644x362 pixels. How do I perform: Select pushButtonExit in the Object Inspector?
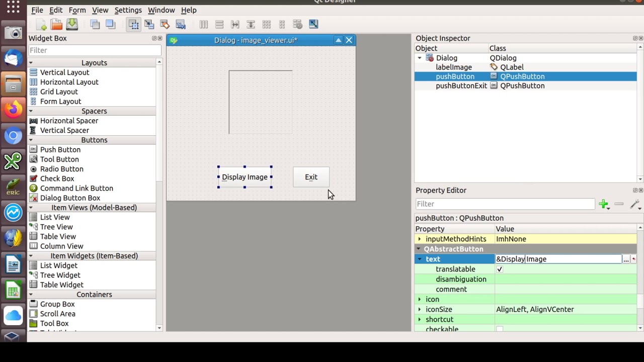[x=461, y=86]
